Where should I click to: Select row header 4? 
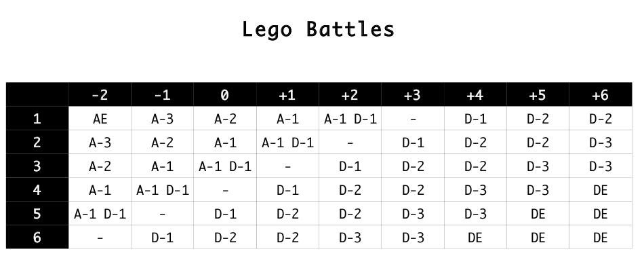pyautogui.click(x=37, y=190)
